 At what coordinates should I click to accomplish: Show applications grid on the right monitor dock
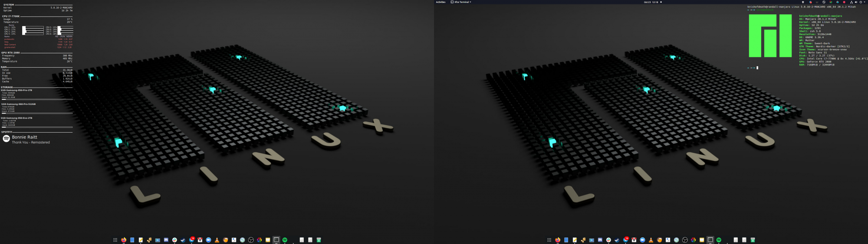[x=549, y=240]
